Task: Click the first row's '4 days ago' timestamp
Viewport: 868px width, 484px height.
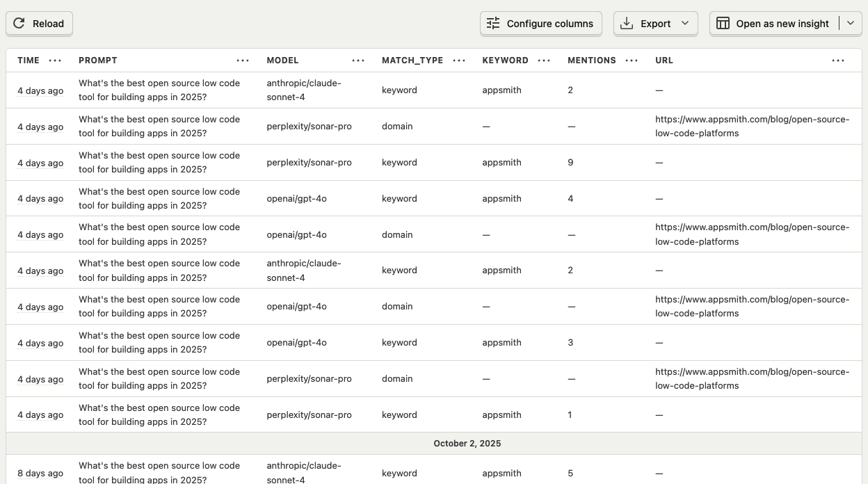Action: pyautogui.click(x=40, y=91)
